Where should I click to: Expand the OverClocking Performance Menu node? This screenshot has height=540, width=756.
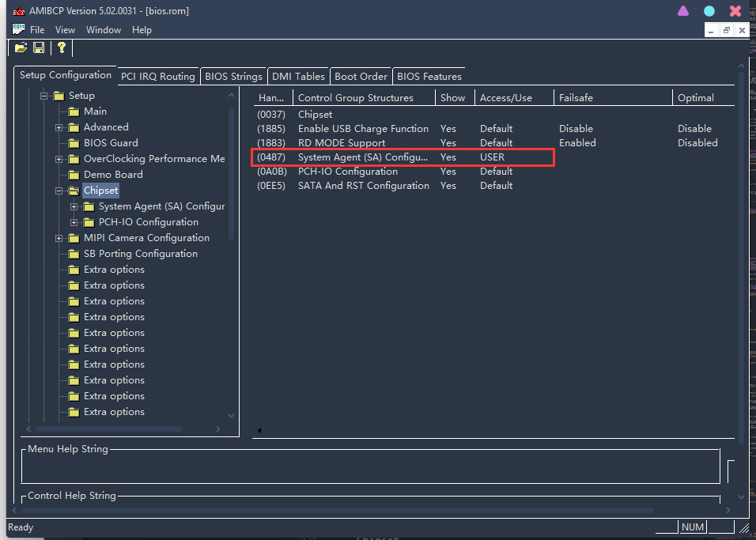[x=59, y=159]
